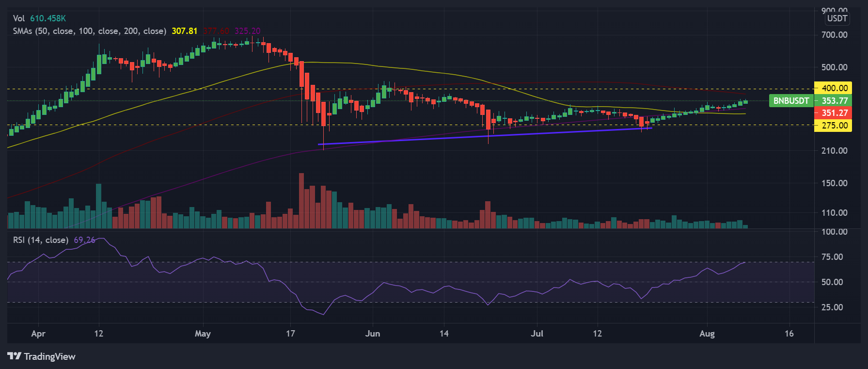Click the May date on time axis
The width and height of the screenshot is (868, 369).
[x=203, y=334]
